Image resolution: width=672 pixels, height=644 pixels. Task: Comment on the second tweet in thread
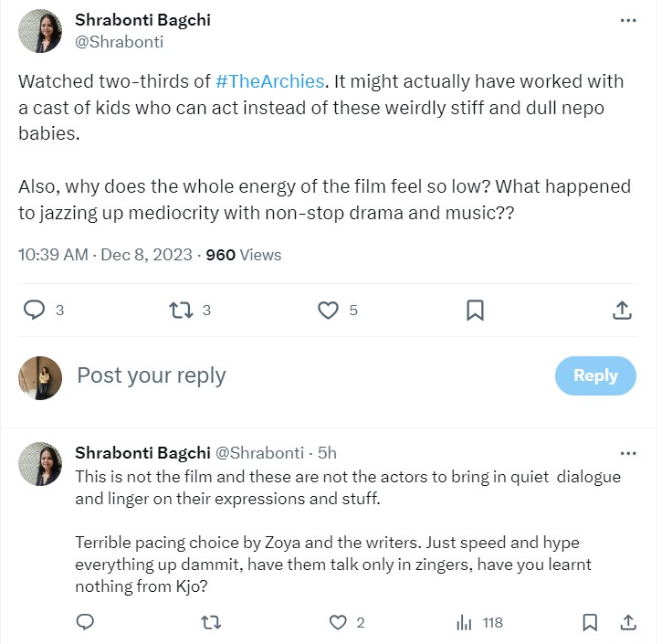click(x=85, y=622)
